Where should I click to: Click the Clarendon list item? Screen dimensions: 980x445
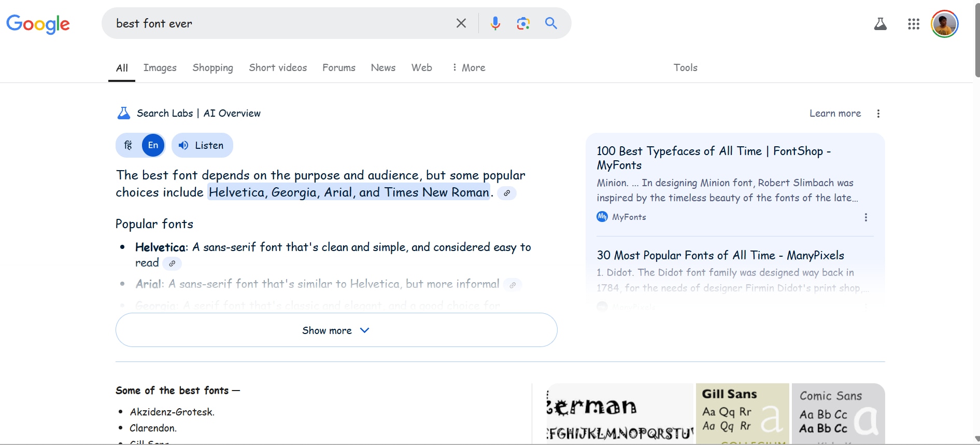(x=153, y=428)
